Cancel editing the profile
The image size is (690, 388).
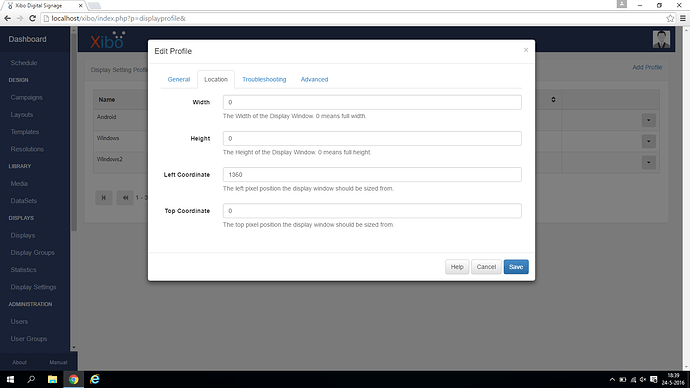(x=486, y=267)
